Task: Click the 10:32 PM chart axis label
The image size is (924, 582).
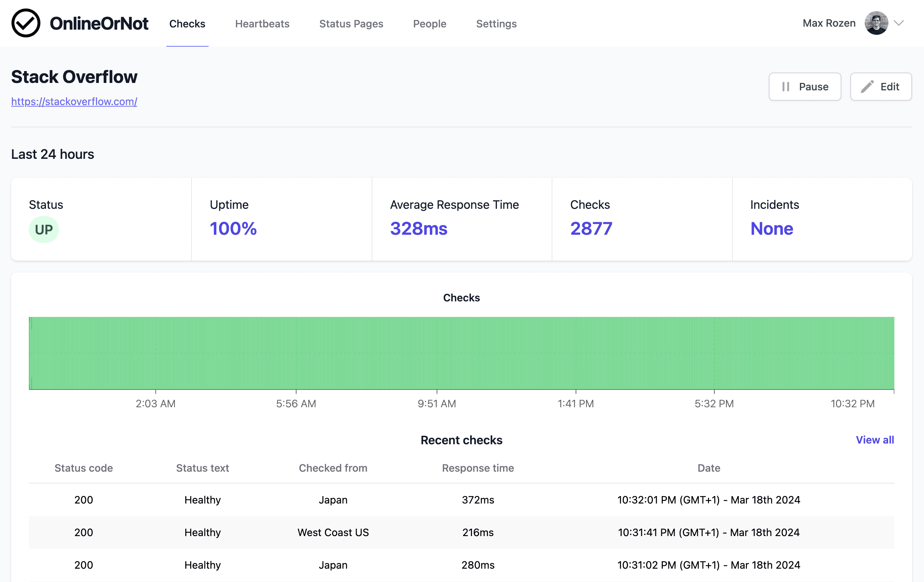Action: 852,403
